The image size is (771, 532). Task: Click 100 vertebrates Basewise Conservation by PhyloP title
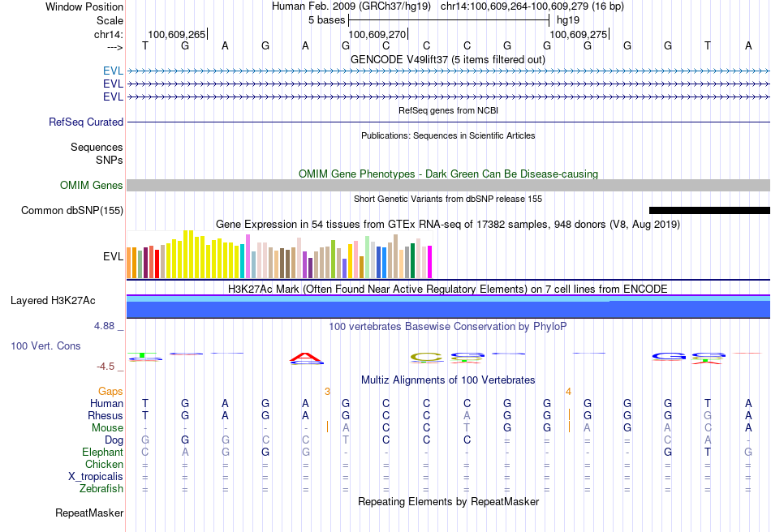(448, 327)
